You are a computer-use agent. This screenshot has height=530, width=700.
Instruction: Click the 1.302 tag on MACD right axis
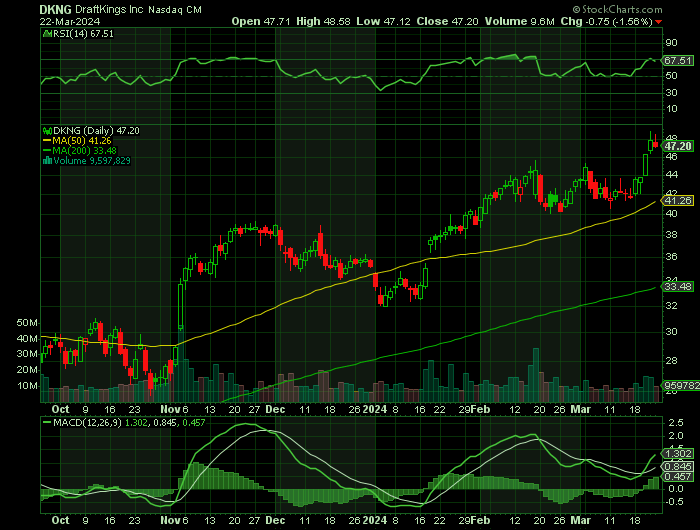tap(678, 454)
